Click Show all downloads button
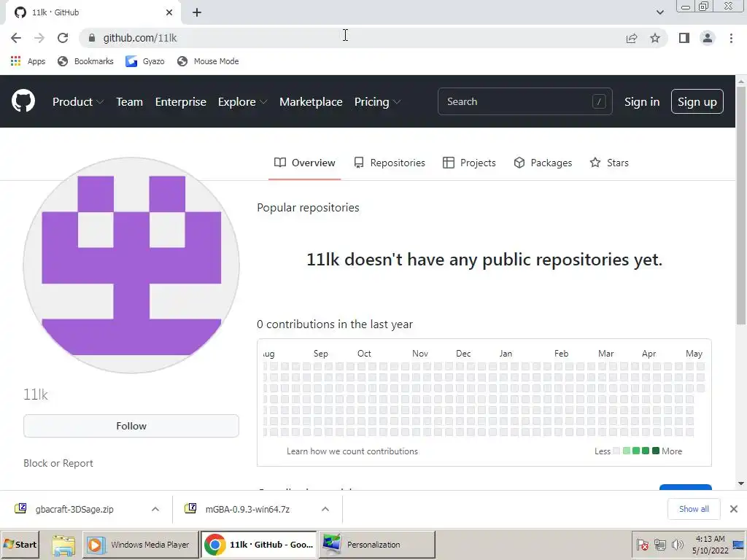The width and height of the screenshot is (747, 560). point(694,509)
